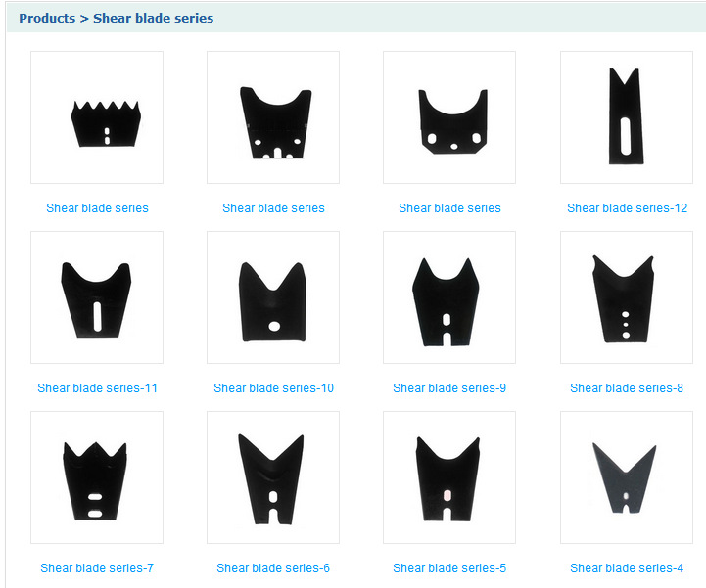This screenshot has width=706, height=588.
Task: Click the Shear blade series-7 crown-shaped blade image
Action: [97, 477]
